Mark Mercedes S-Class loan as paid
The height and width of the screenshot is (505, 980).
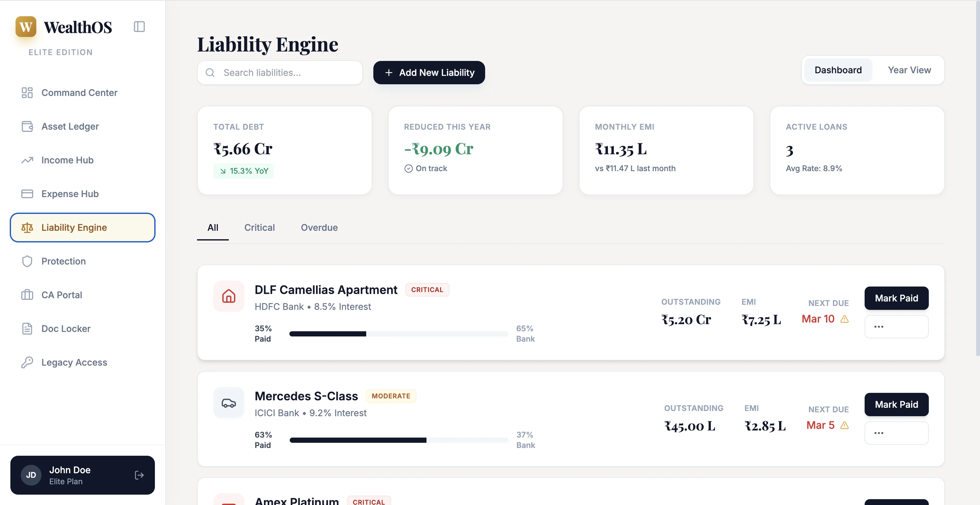pyautogui.click(x=896, y=404)
